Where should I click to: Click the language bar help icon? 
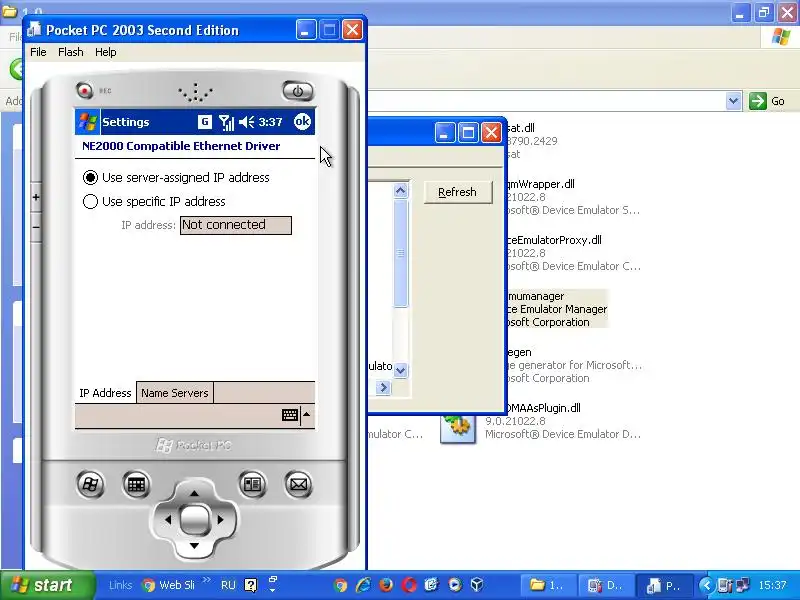(251, 585)
